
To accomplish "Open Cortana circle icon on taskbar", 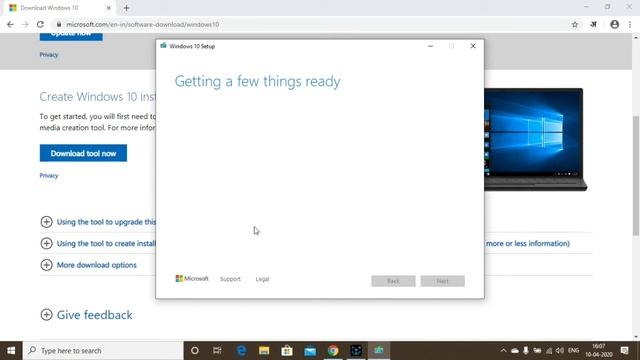I will click(195, 351).
